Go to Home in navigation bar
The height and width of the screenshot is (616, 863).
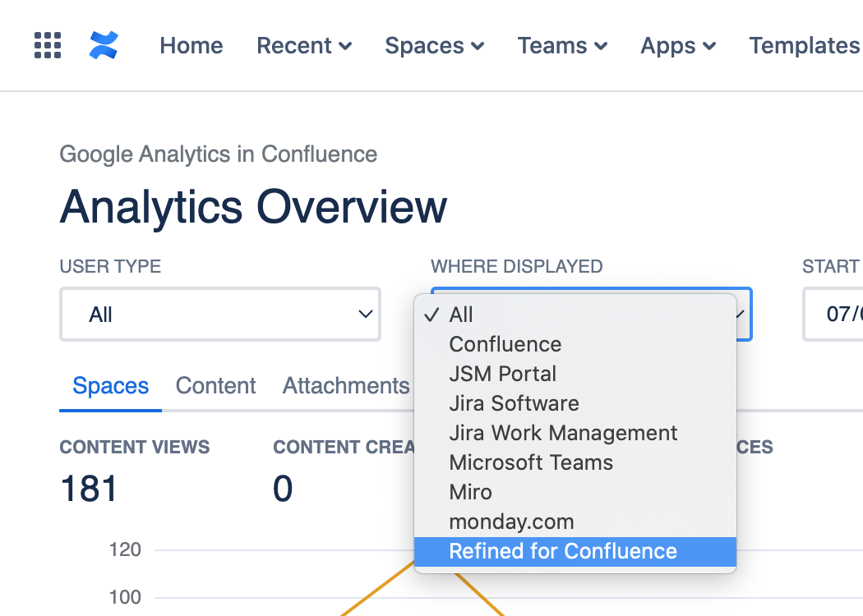pos(191,46)
